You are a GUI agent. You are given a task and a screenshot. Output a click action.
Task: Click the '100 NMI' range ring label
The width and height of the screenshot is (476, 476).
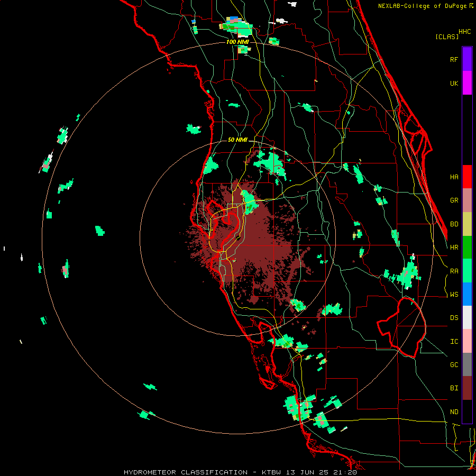coord(237,42)
